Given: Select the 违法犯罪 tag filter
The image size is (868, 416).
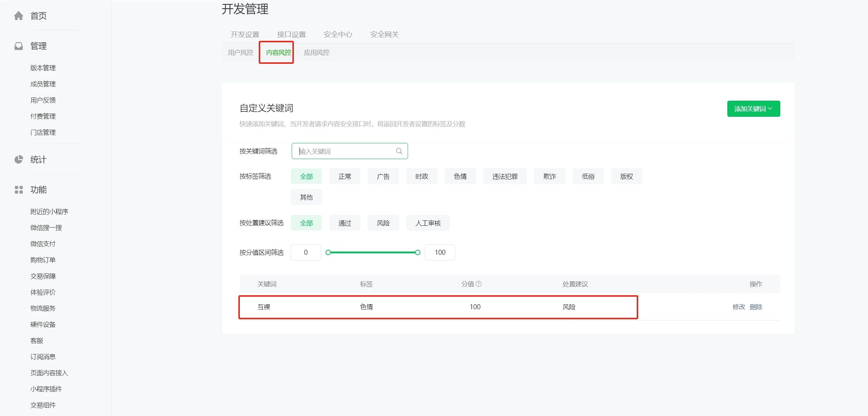Looking at the screenshot, I should tap(505, 176).
